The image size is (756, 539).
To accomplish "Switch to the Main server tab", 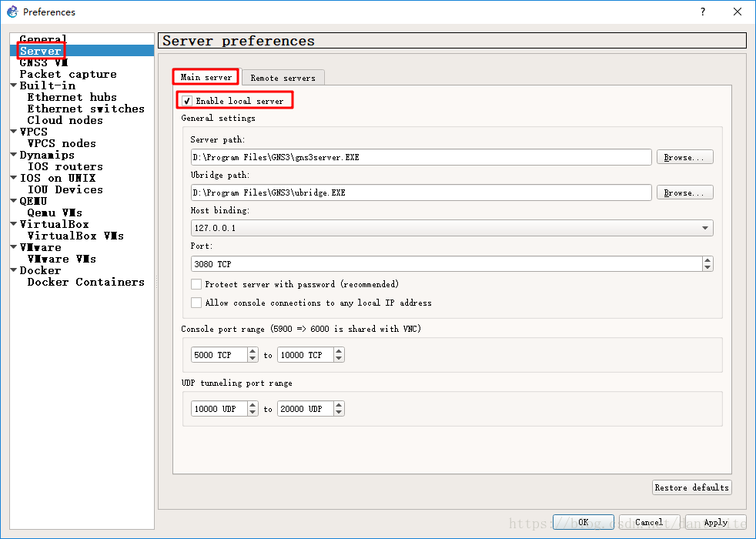I will tap(206, 77).
